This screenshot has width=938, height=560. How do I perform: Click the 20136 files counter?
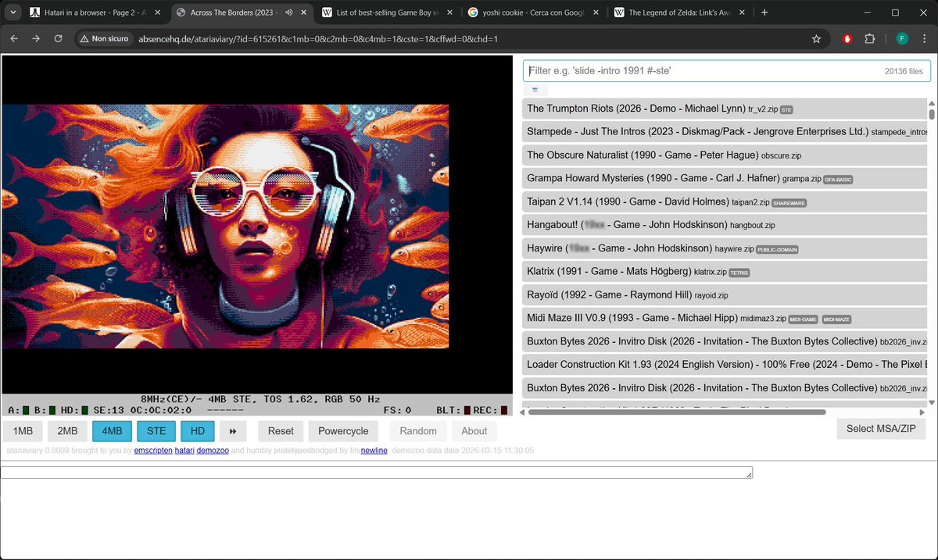point(904,71)
